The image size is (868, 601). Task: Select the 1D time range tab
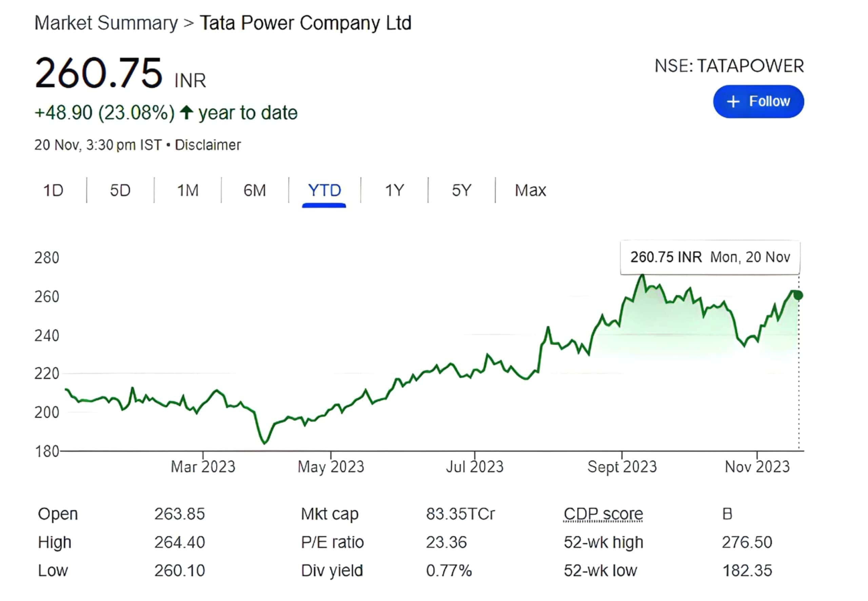53,190
